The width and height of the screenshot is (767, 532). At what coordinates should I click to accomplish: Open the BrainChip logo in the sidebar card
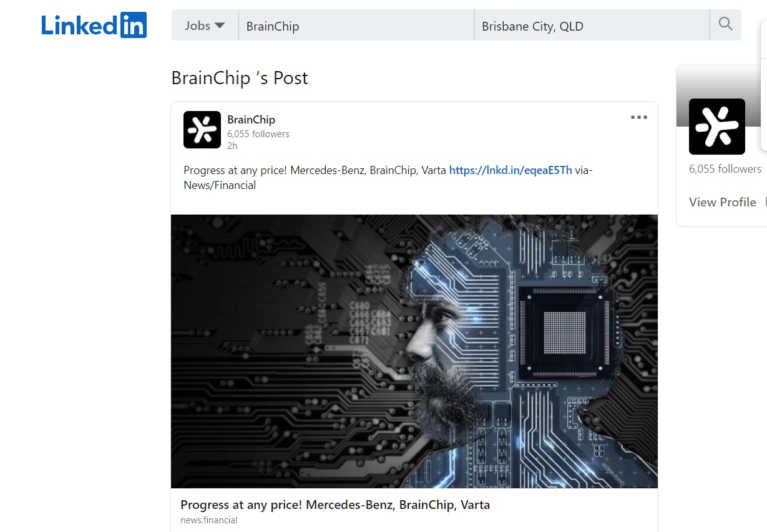pos(717,127)
